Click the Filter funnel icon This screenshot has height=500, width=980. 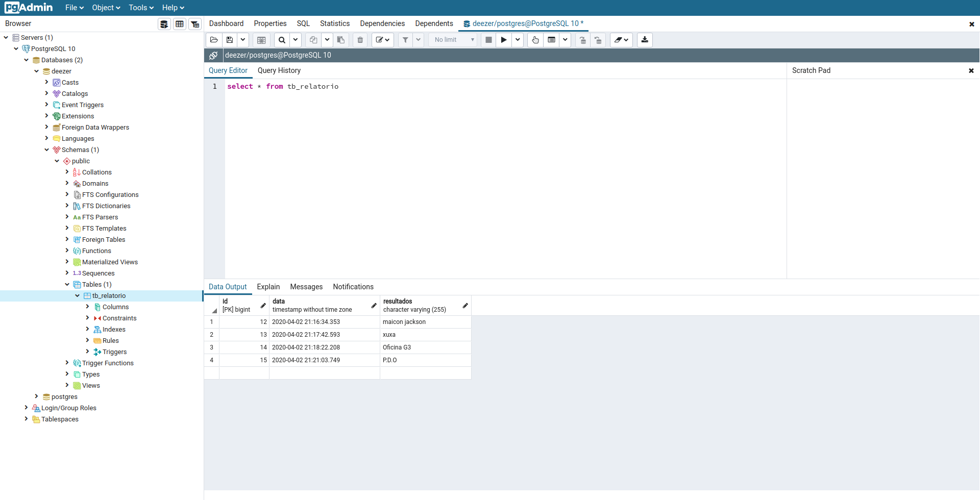(x=405, y=40)
